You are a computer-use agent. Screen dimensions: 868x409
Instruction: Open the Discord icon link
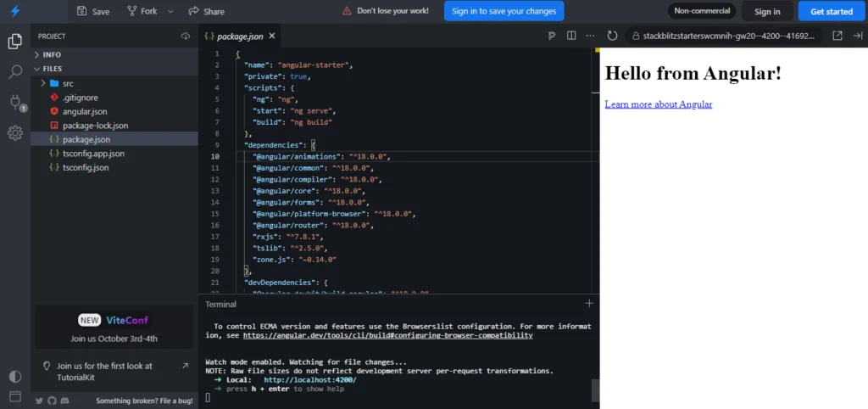point(64,401)
